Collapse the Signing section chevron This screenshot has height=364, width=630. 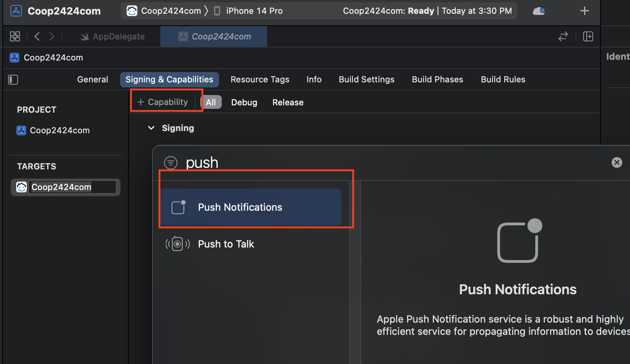(x=151, y=128)
